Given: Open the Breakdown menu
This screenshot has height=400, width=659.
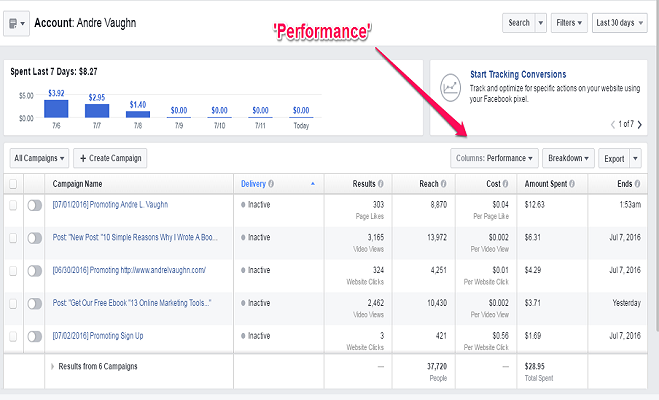Looking at the screenshot, I should click(569, 158).
